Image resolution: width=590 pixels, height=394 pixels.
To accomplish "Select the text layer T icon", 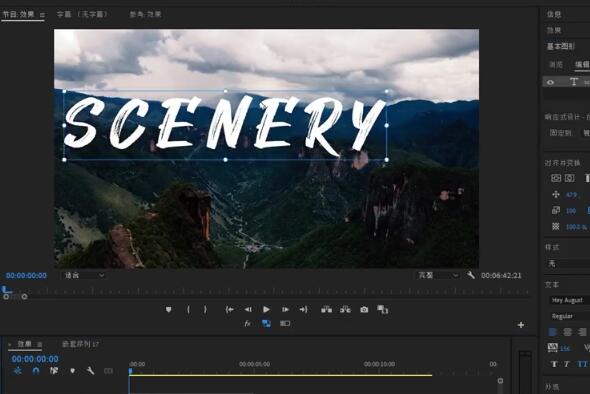I will point(573,82).
